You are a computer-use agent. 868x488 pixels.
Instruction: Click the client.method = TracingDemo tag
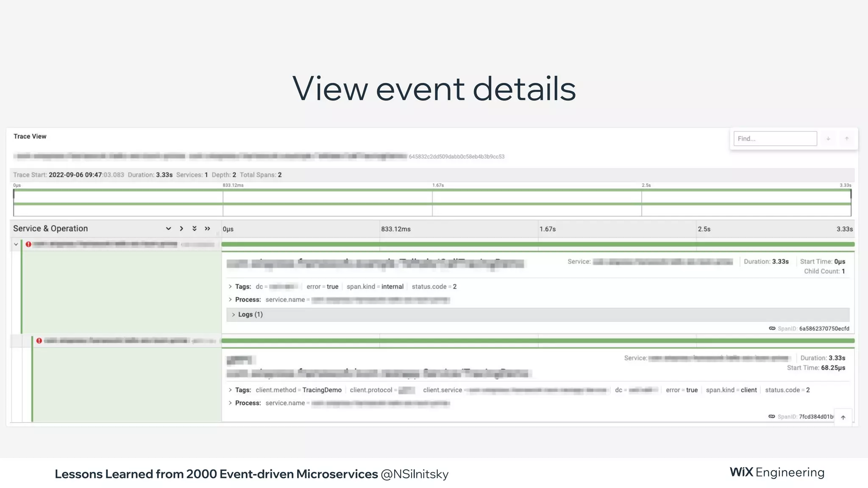tap(298, 390)
